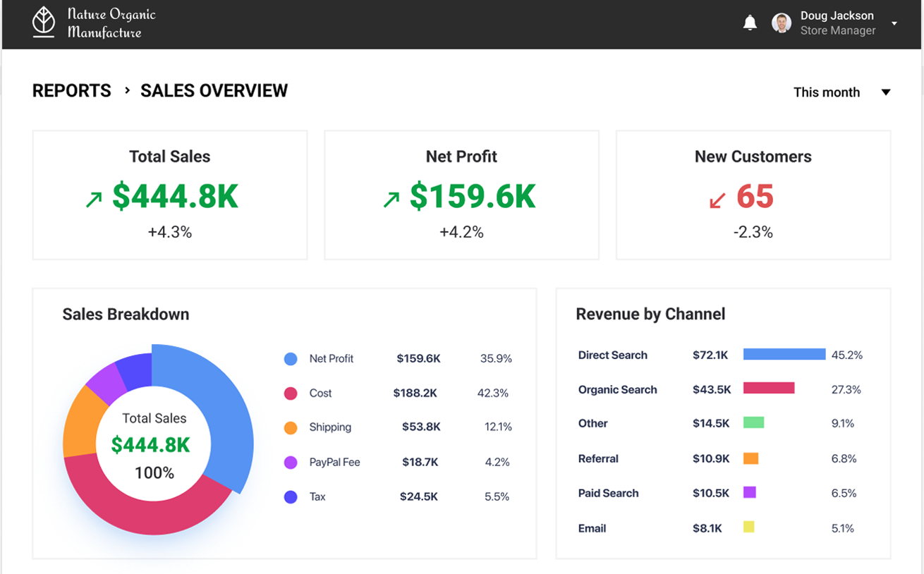
Task: Expand the user account dropdown arrow
Action: pyautogui.click(x=894, y=23)
